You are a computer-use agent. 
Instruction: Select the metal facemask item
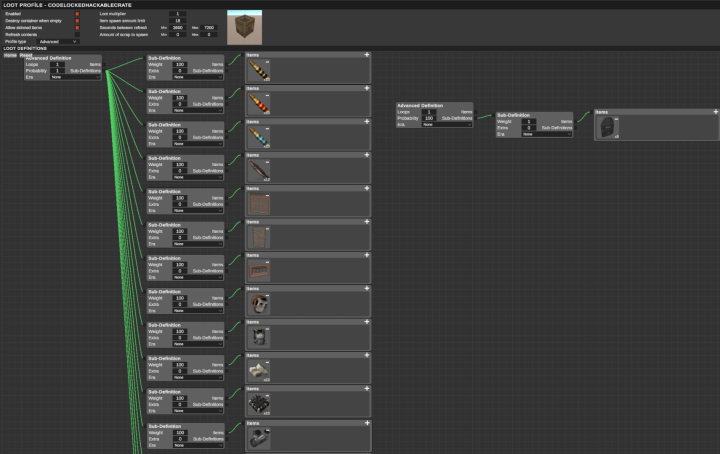coord(259,304)
